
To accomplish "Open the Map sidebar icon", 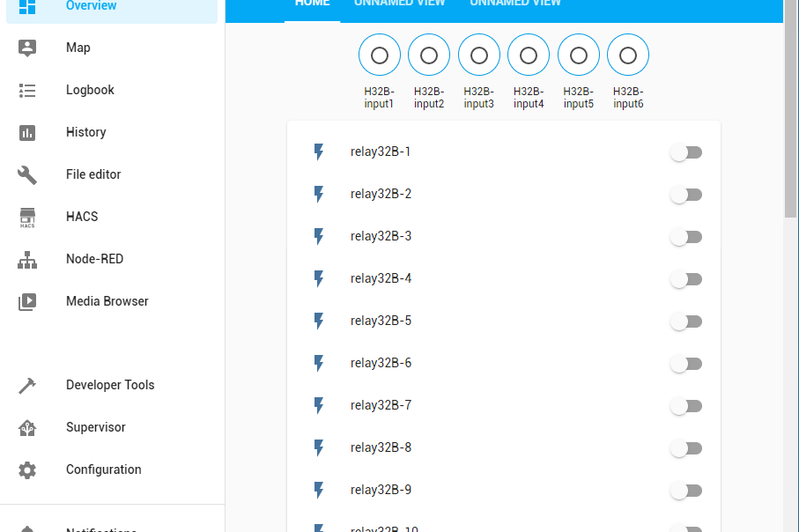I will coord(27,48).
